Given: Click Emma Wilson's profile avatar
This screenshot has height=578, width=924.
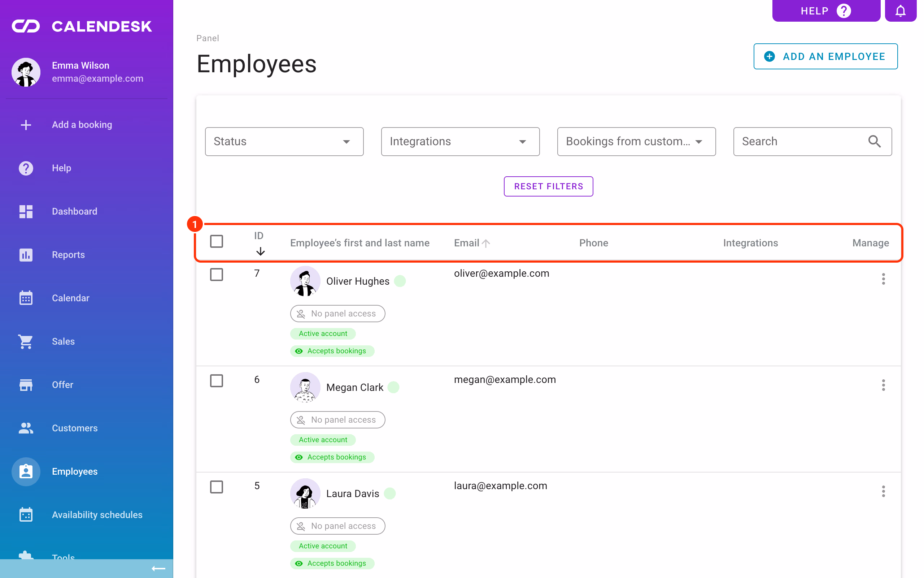Looking at the screenshot, I should coord(26,72).
